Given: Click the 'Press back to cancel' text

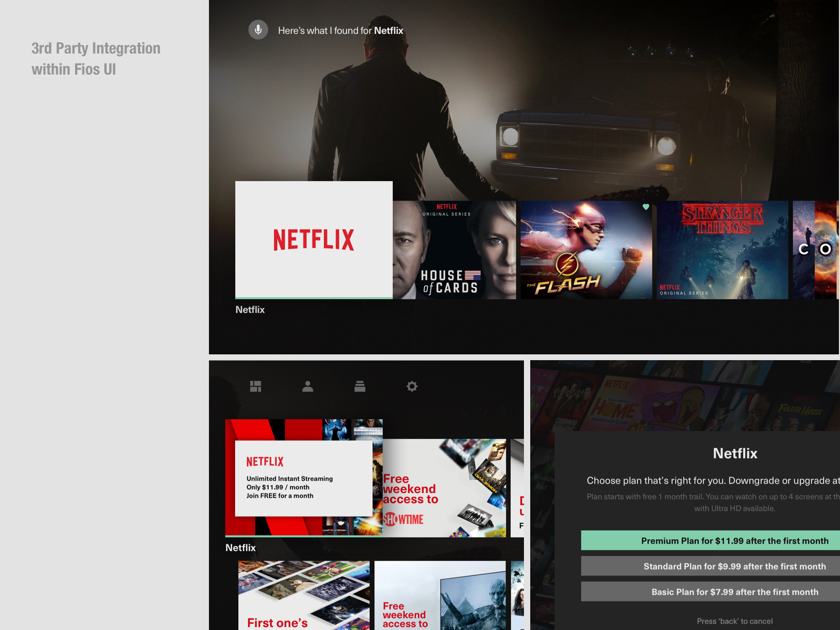Looking at the screenshot, I should tap(735, 621).
